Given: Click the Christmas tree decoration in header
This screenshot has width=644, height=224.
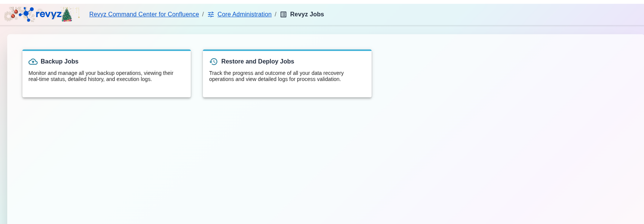Looking at the screenshot, I should tap(67, 15).
